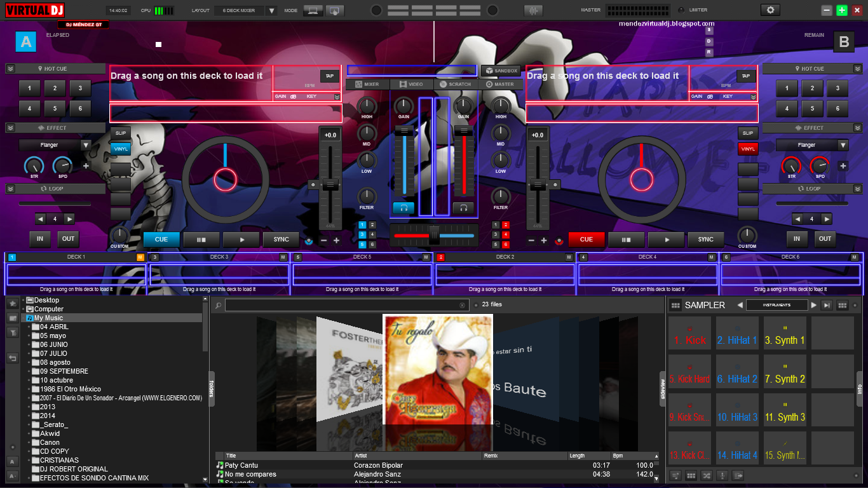Screen dimensions: 868x488
Task: Select the cowboy album cover thumbnail
Action: pyautogui.click(x=438, y=370)
